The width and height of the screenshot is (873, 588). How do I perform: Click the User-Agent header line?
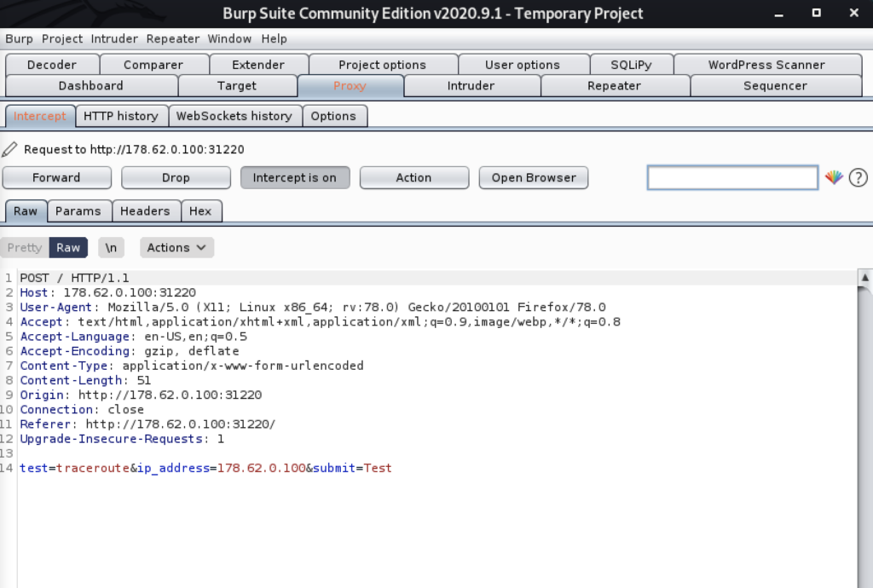click(x=313, y=307)
